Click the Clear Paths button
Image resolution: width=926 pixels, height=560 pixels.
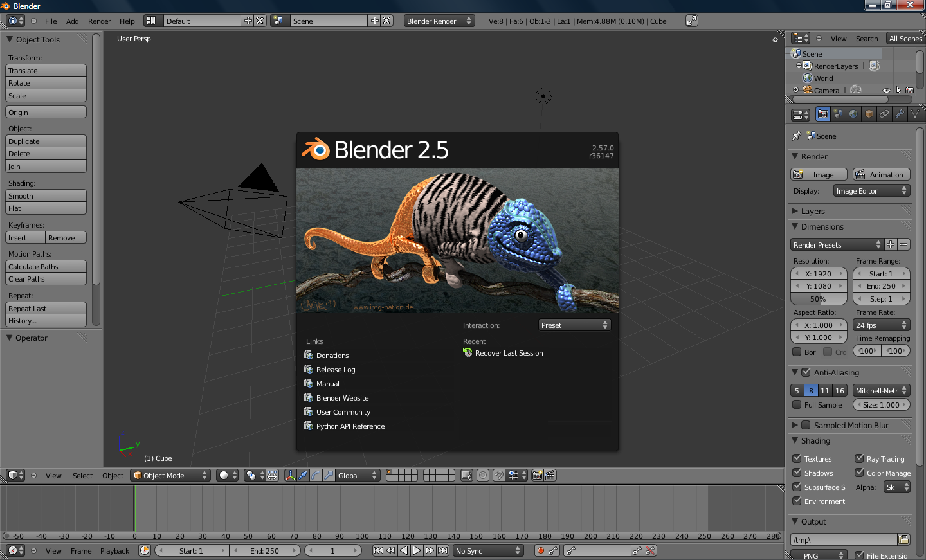tap(46, 279)
